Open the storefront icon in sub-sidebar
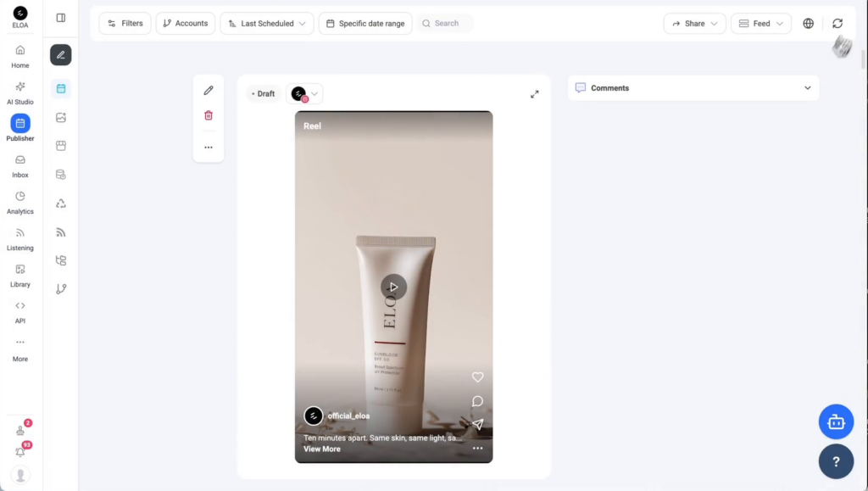 [61, 146]
